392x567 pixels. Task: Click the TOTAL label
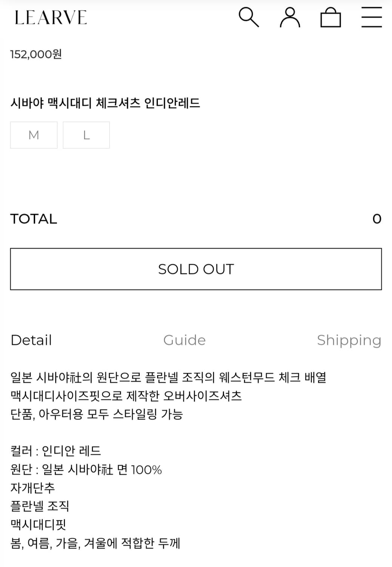[x=34, y=219]
